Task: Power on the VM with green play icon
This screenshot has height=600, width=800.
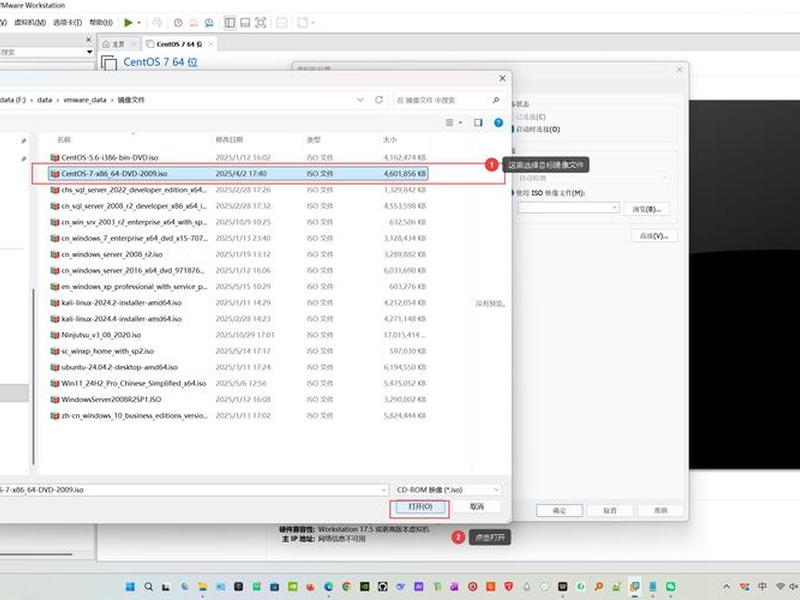Action: point(128,22)
